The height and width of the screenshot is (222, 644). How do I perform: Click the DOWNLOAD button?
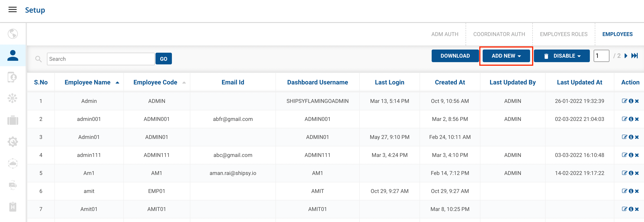pyautogui.click(x=455, y=56)
